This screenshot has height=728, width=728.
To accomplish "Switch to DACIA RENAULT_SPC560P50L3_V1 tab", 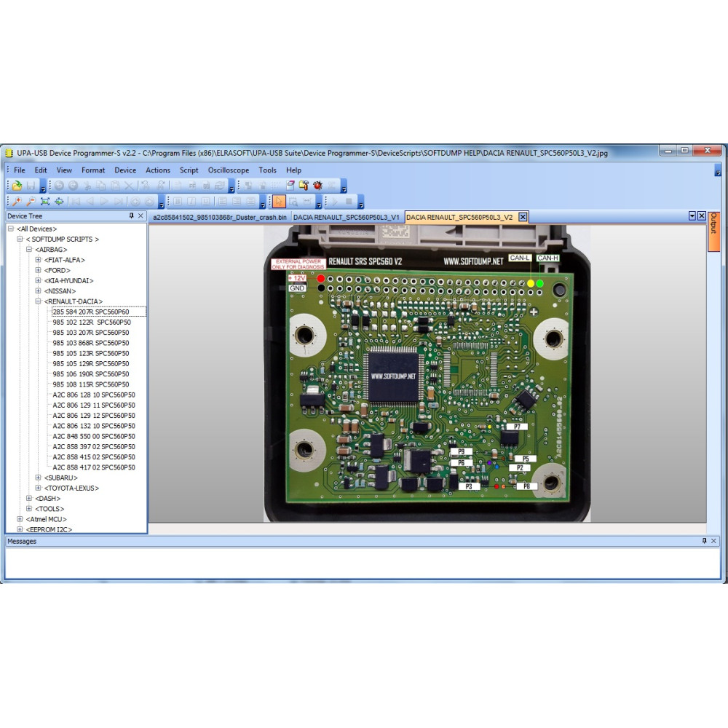I will coord(347,217).
